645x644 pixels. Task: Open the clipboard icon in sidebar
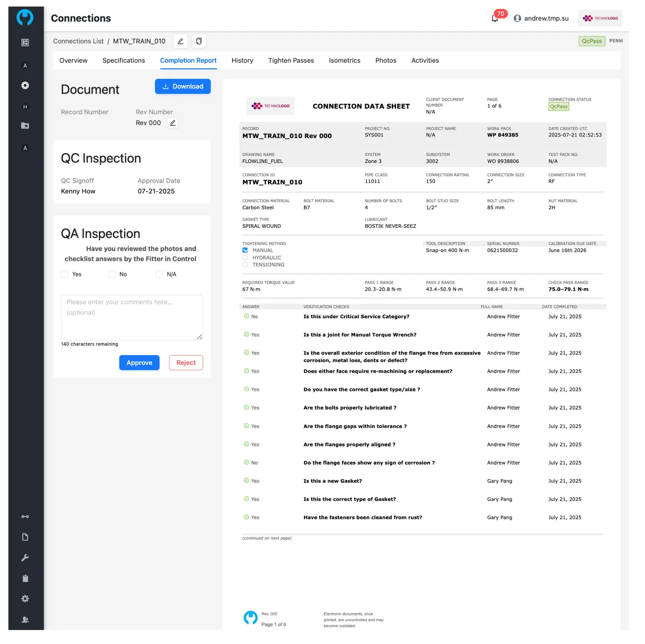[x=25, y=578]
